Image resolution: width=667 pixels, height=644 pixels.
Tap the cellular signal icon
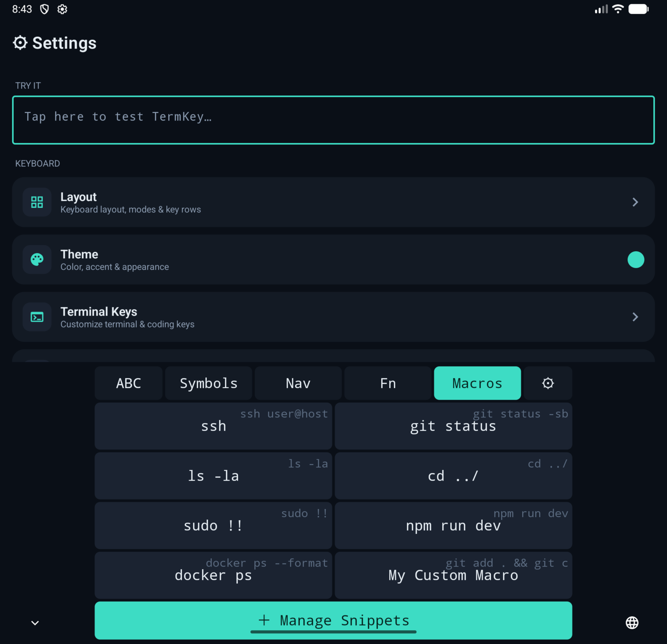point(601,9)
